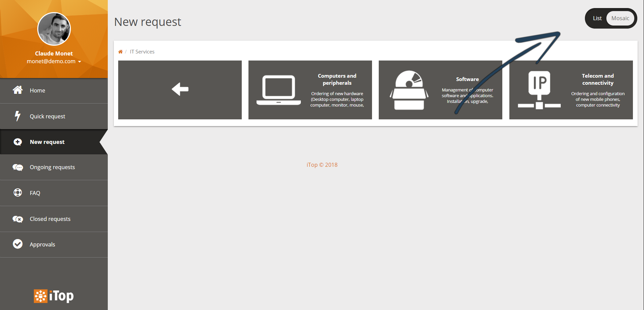Click the New request page heading
Screen dimensions: 644x310
click(x=148, y=22)
